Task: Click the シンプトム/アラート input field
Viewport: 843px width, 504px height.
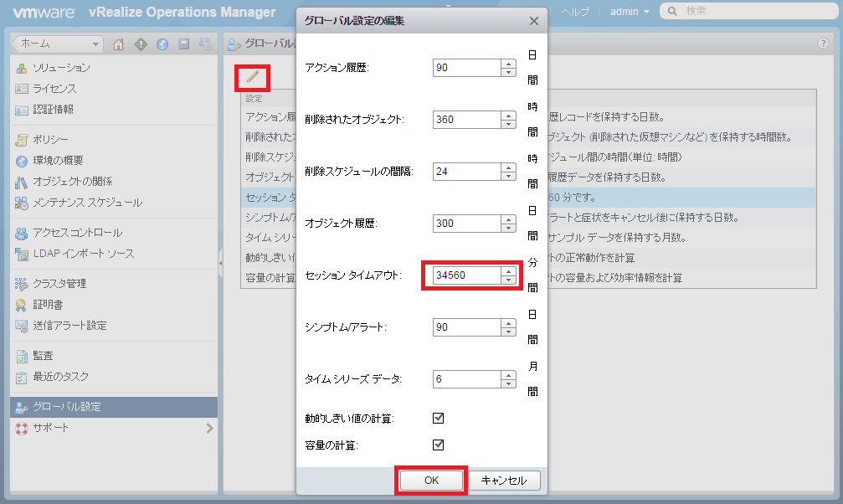Action: [x=467, y=327]
